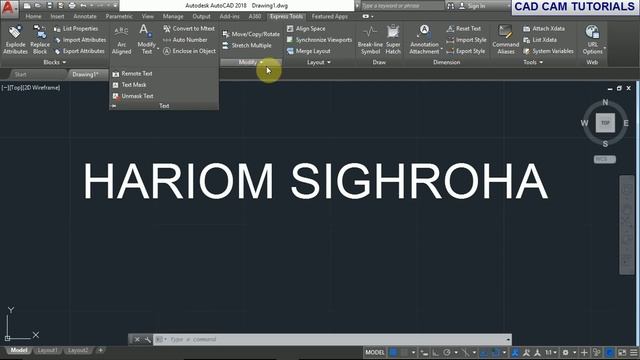640x360 pixels.
Task: Click the Auto Number tool
Action: point(185,40)
